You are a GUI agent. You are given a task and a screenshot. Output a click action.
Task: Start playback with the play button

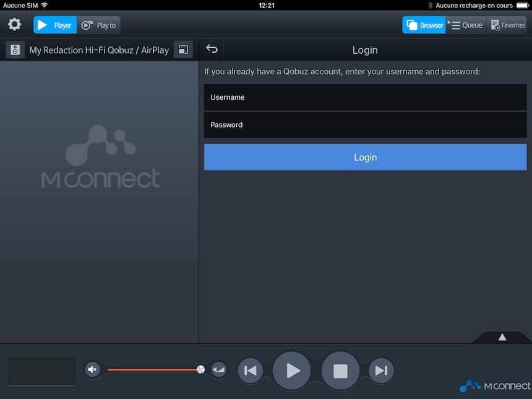292,371
